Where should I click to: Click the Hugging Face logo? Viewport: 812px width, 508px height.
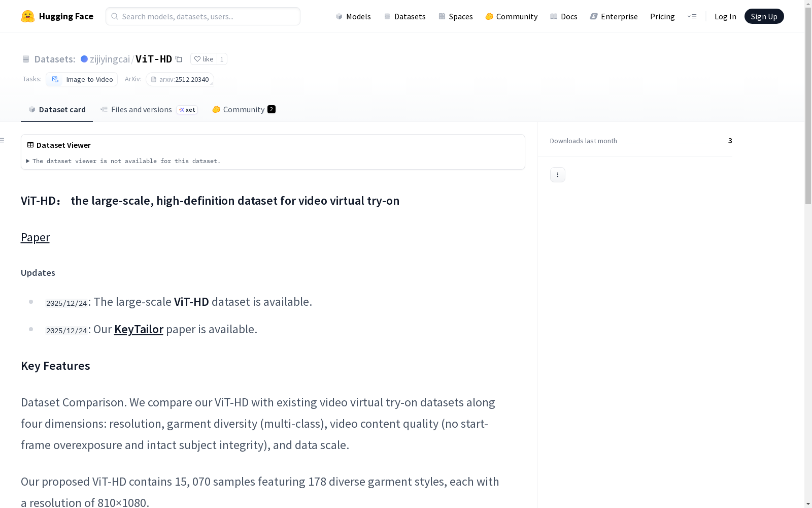coord(57,16)
